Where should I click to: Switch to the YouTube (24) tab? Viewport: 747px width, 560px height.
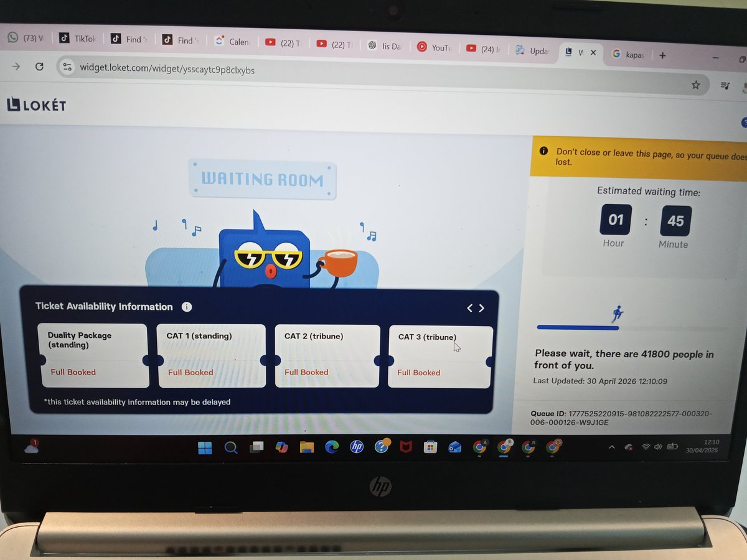(483, 49)
